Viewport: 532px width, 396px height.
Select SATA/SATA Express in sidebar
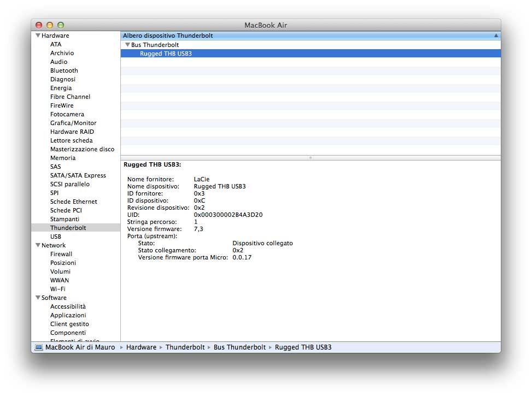point(78,175)
